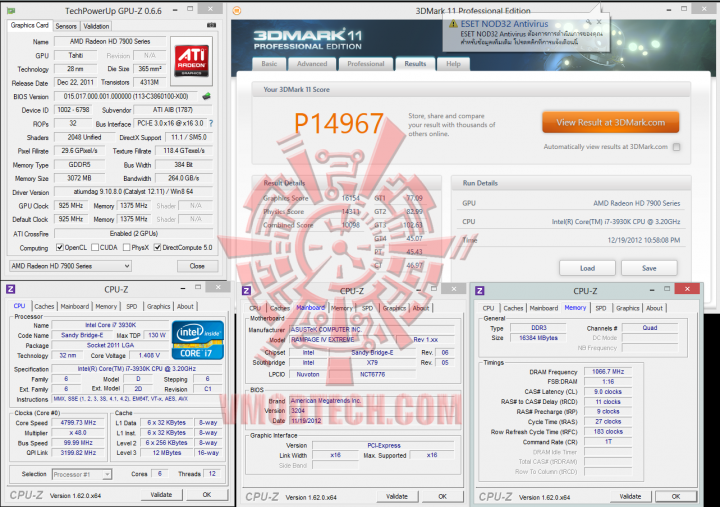The image size is (720, 507).
Task: Click the Intel Core i7 logo badge
Action: (x=197, y=340)
